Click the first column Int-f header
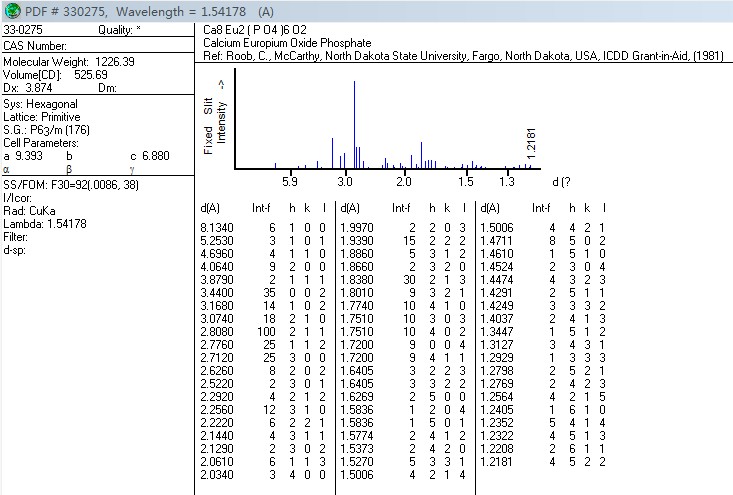The width and height of the screenshot is (733, 495). point(261,208)
